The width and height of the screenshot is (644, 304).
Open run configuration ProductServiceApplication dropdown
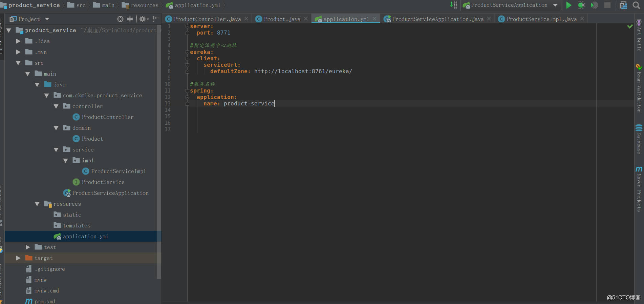(x=510, y=5)
